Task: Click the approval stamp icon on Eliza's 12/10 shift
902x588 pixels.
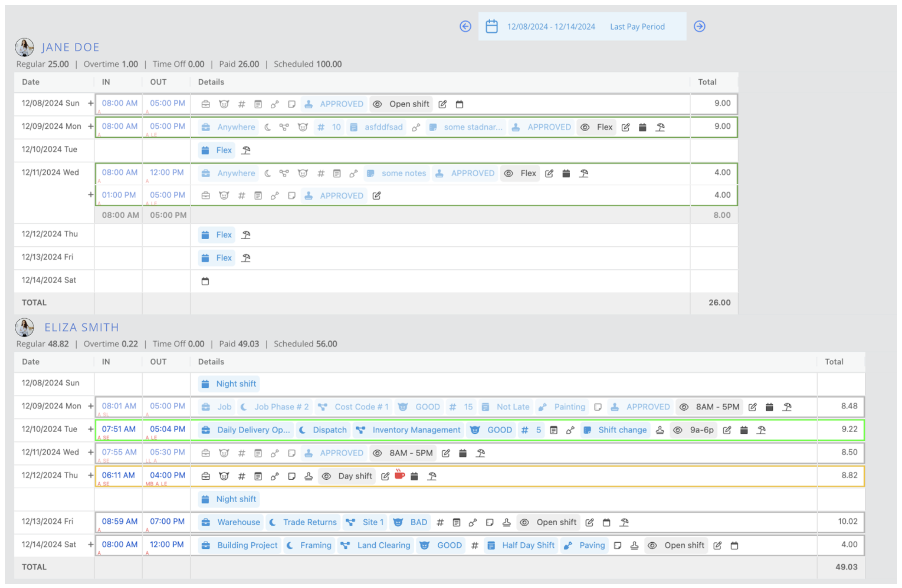Action: click(659, 429)
